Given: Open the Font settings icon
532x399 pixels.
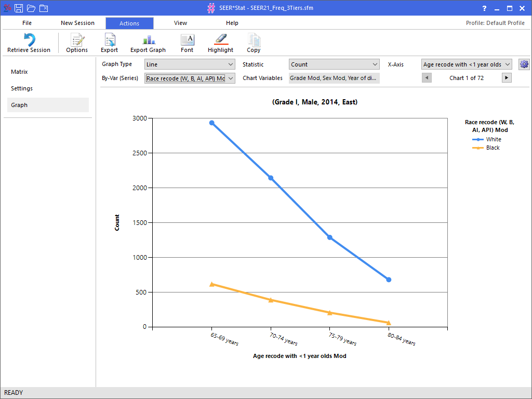Looking at the screenshot, I should tap(187, 41).
